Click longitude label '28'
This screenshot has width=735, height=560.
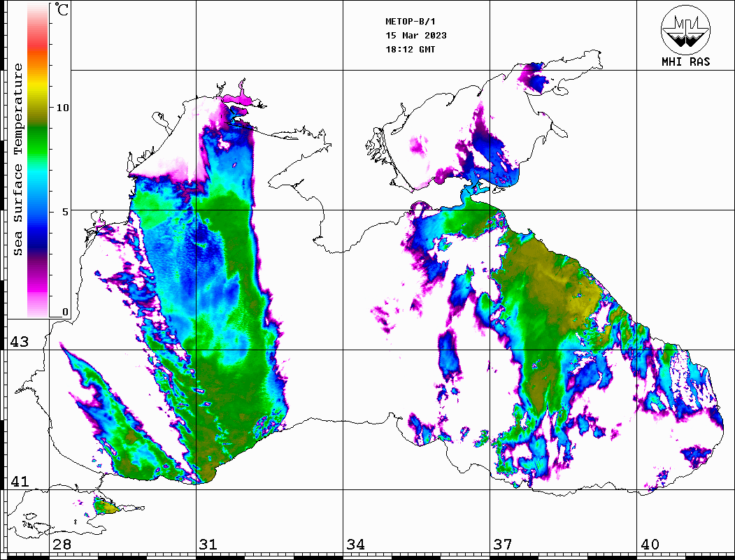[62, 544]
